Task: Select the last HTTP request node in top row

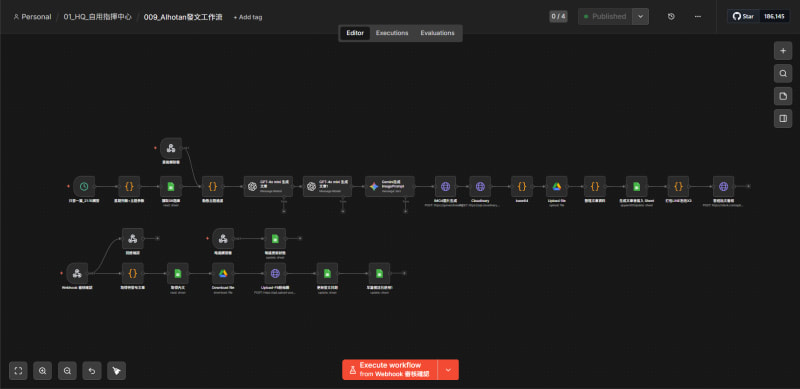Action: tap(723, 187)
